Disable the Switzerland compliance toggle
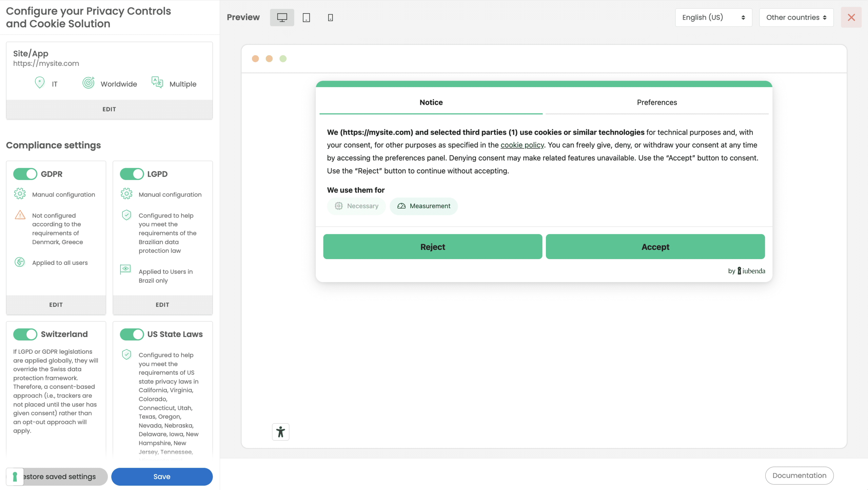 25,334
